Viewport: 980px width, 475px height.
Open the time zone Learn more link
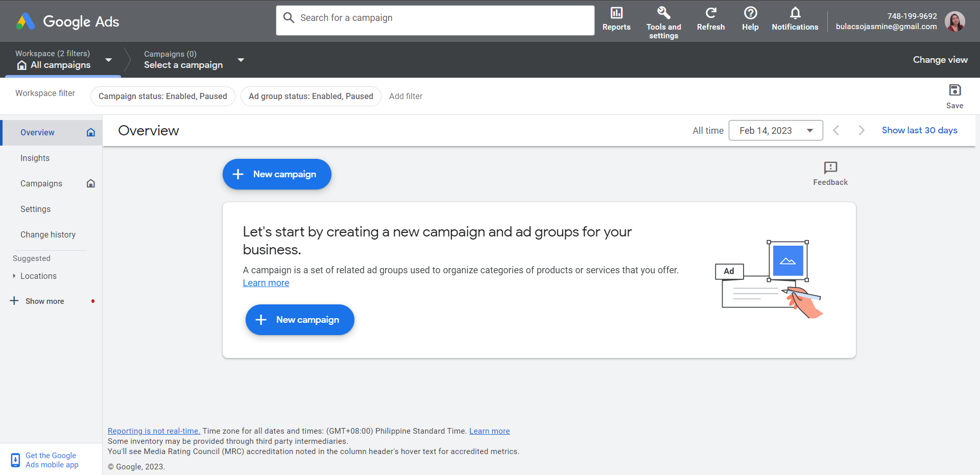489,431
